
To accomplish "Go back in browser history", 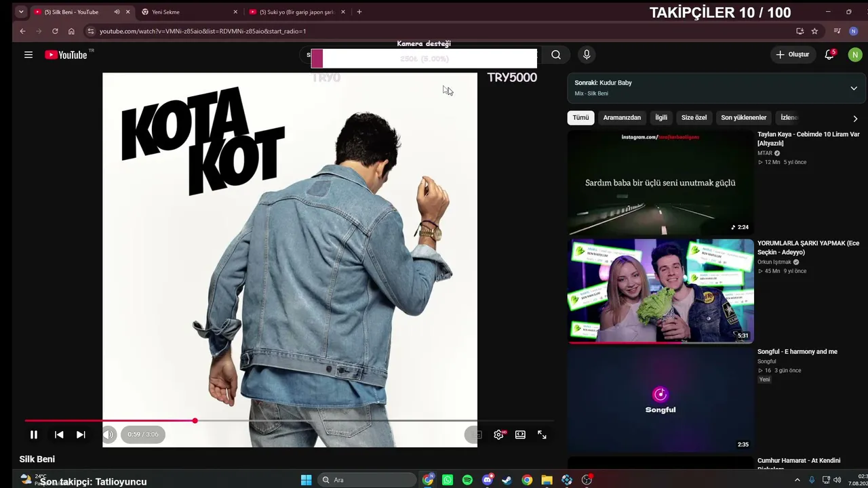I will [22, 31].
